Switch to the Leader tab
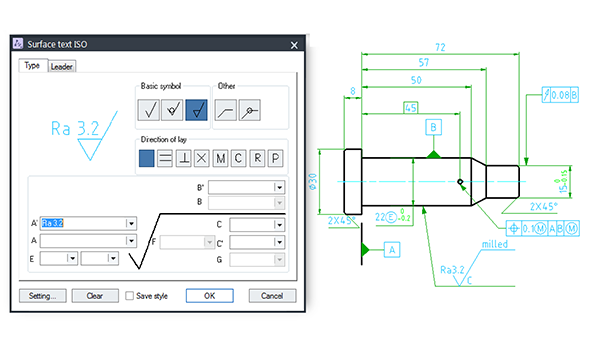This screenshot has width=602, height=362. [x=62, y=66]
